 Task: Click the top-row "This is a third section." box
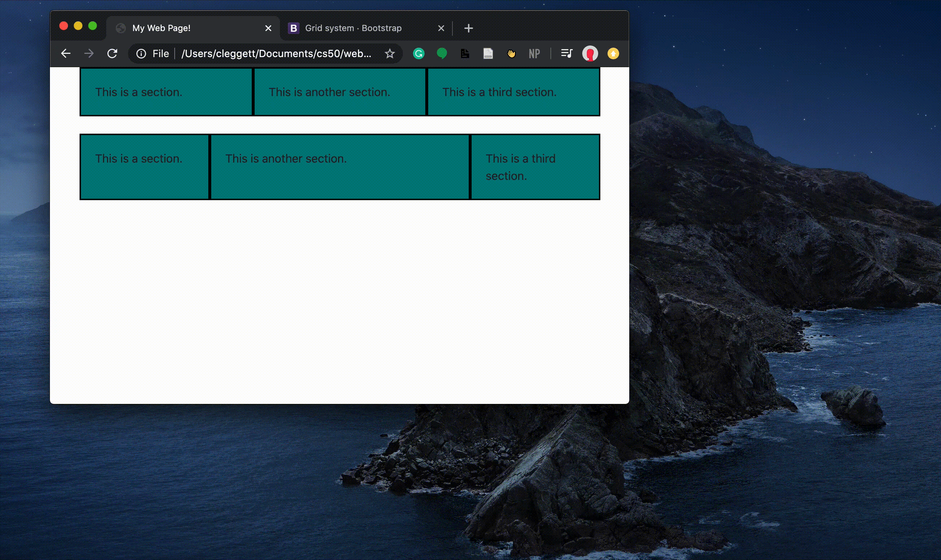[513, 92]
